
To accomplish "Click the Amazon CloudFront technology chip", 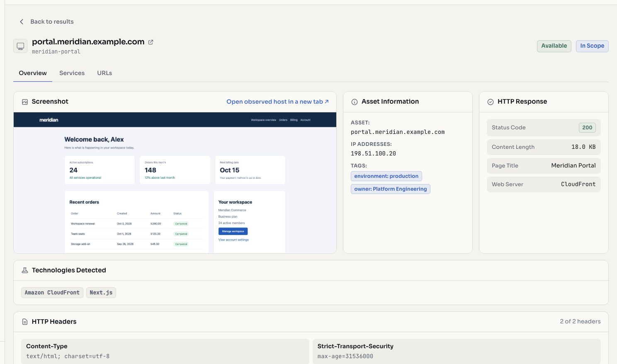I will pos(52,293).
